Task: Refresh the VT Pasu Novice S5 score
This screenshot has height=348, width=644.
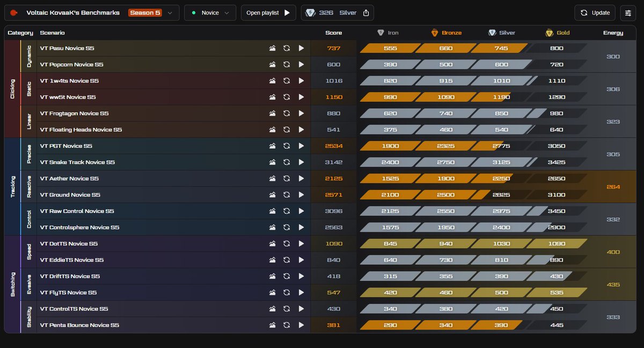Action: (x=287, y=48)
